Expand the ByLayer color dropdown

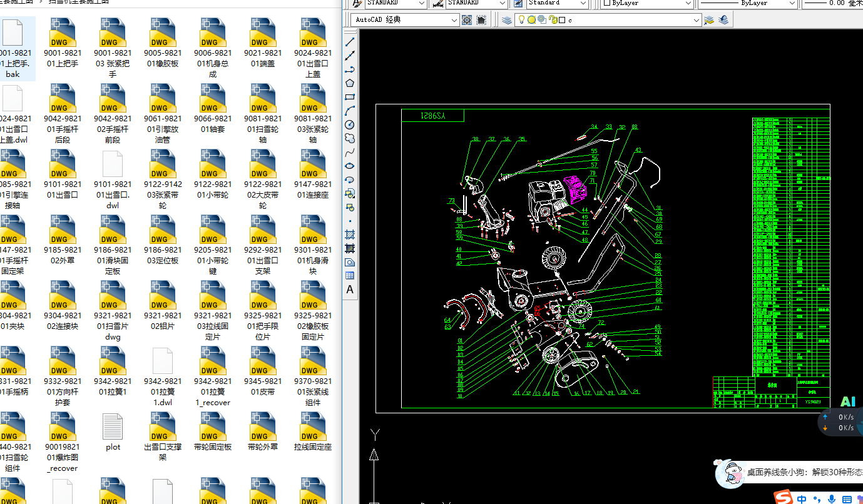click(x=688, y=3)
